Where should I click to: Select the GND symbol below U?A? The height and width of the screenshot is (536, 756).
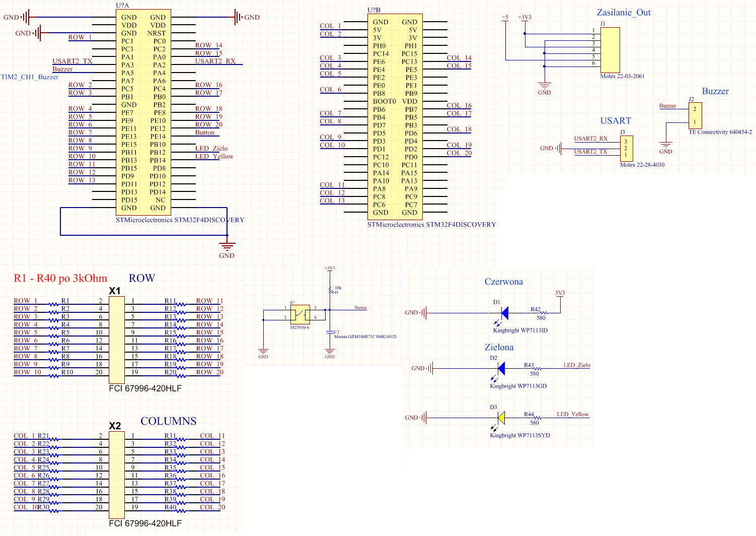pos(226,246)
